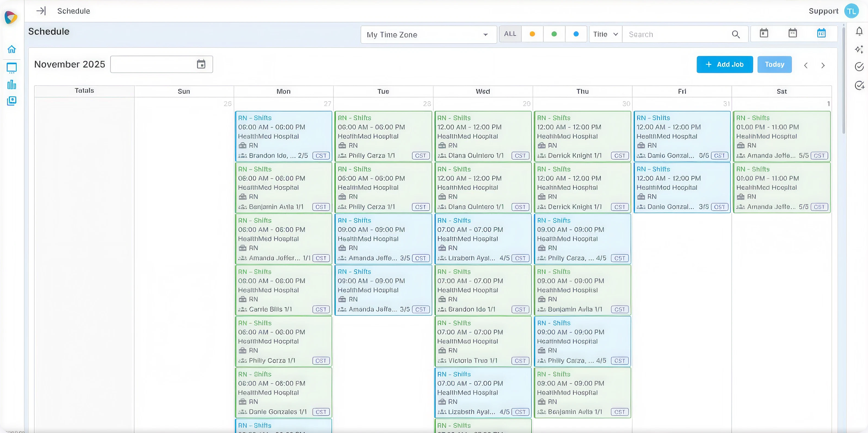Viewport: 868px width, 433px height.
Task: Select the ALL status filter
Action: pos(510,34)
